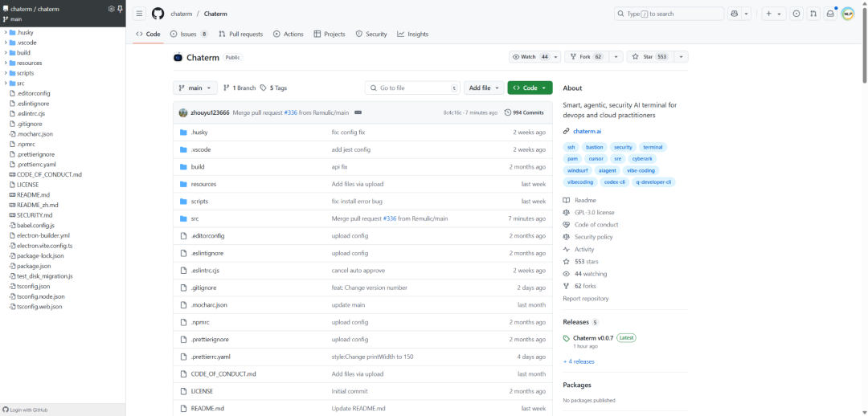Open the chaterm.ai website link
Screen dimensions: 868x416
pos(588,131)
